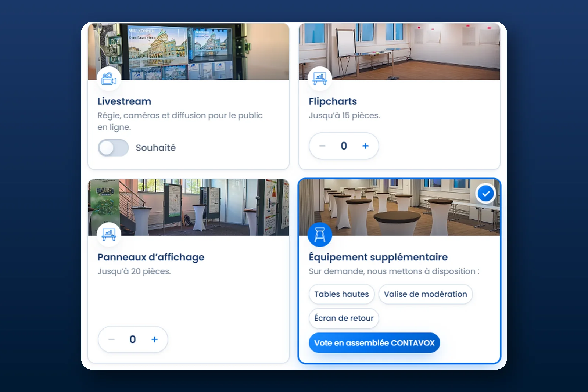
Task: Click 'Sur demande, nous mettons à disposition' text
Action: (x=394, y=271)
